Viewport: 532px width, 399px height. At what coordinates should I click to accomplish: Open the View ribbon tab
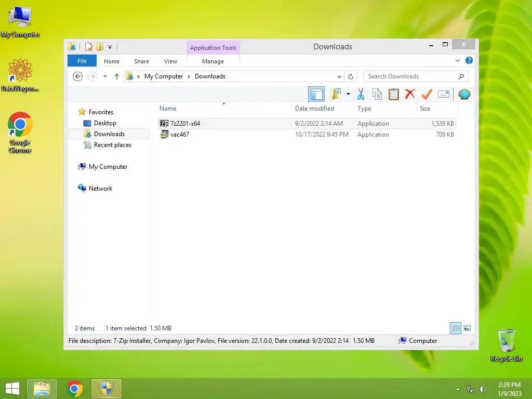click(170, 61)
